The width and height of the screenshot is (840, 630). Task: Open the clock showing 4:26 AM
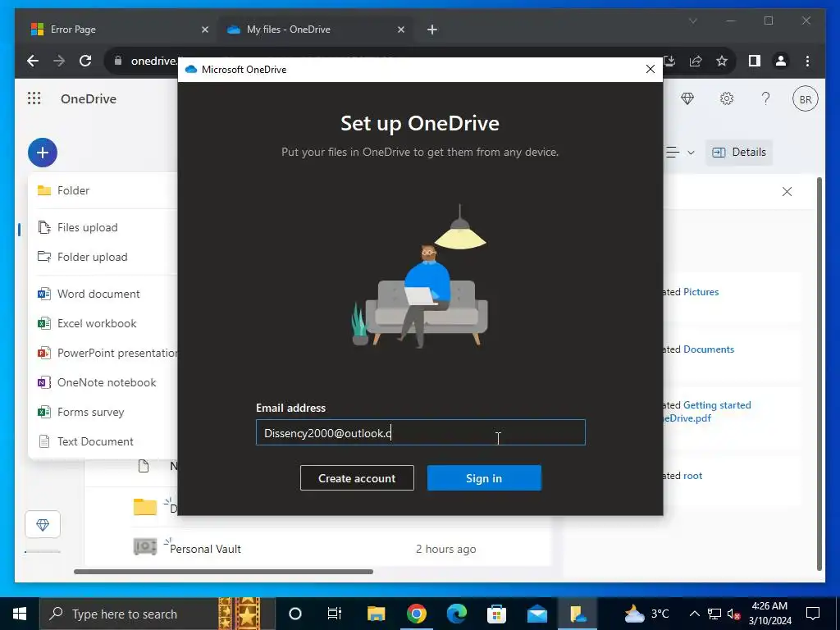[769, 614]
